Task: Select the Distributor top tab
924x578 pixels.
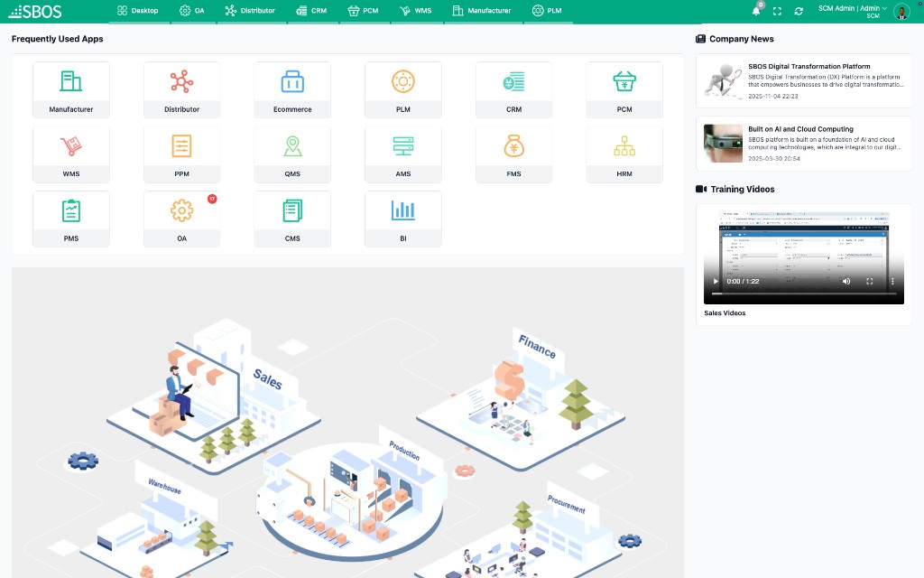Action: point(251,11)
